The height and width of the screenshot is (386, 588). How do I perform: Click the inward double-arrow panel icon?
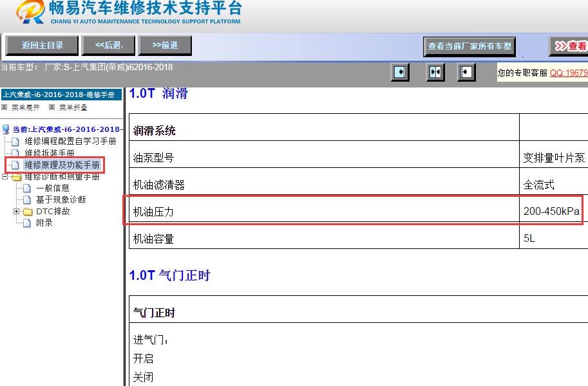coord(435,72)
